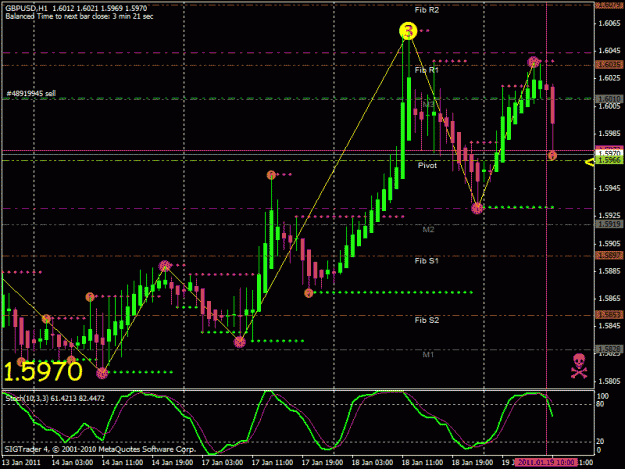
Task: Click the green 1.5966 price tag on the scale
Action: [609, 160]
